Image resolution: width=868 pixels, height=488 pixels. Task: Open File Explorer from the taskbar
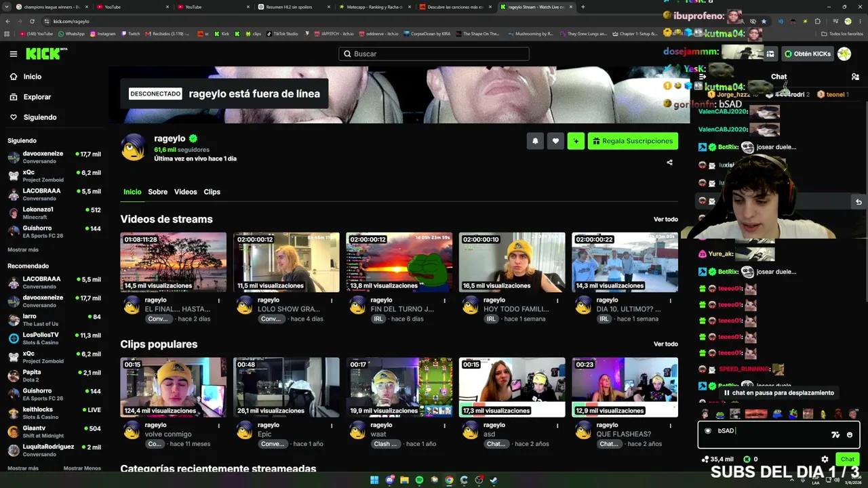pos(404,480)
